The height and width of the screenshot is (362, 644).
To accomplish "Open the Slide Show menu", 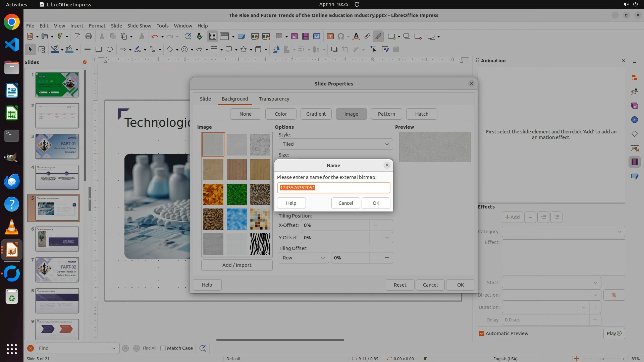I will (x=139, y=26).
